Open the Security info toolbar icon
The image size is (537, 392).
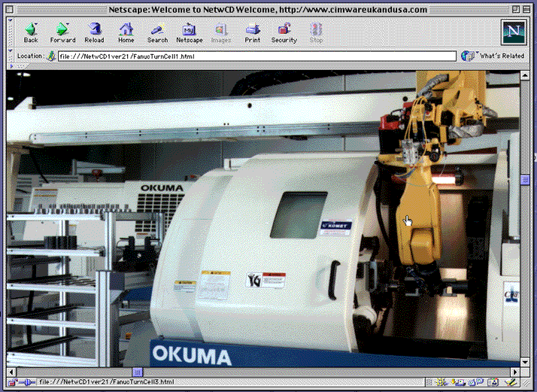(x=284, y=32)
